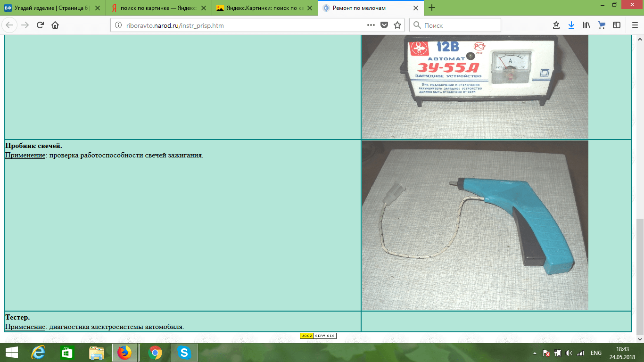
Task: Open Google Chrome from the taskbar
Action: point(155,353)
